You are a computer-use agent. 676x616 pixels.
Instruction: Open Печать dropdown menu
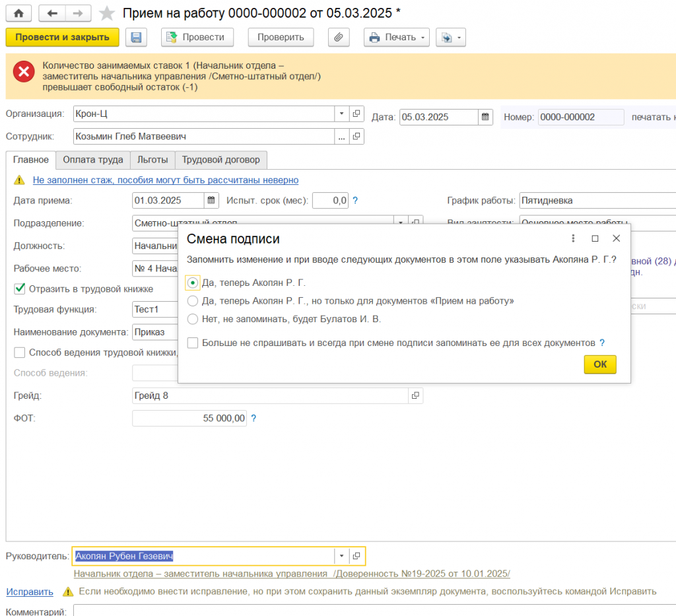[397, 38]
